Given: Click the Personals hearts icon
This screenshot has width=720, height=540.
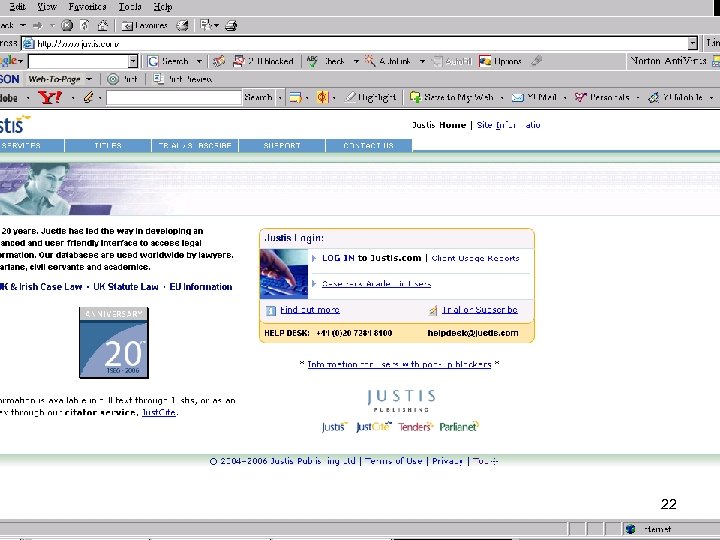Looking at the screenshot, I should [580, 97].
